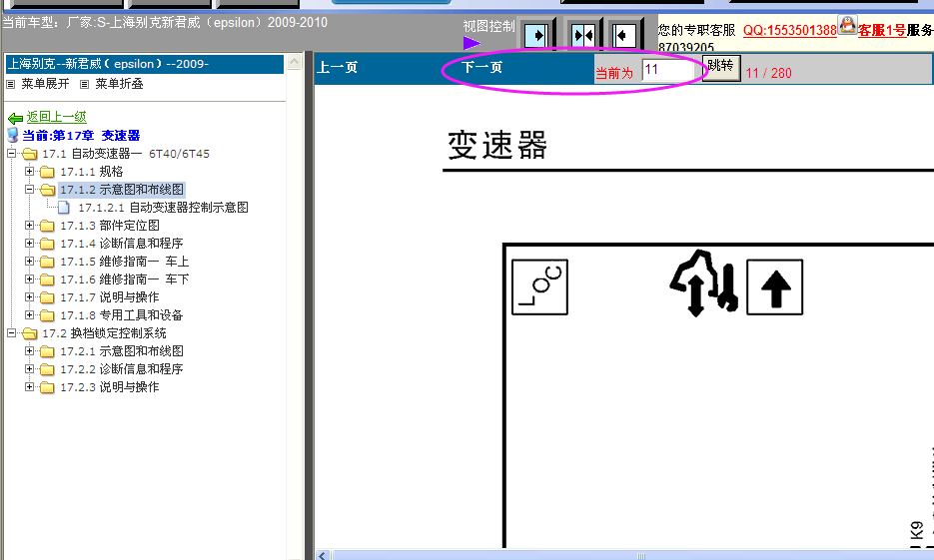Click the purple arrow under 视图控制
This screenshot has height=560, width=934.
pyautogui.click(x=471, y=43)
